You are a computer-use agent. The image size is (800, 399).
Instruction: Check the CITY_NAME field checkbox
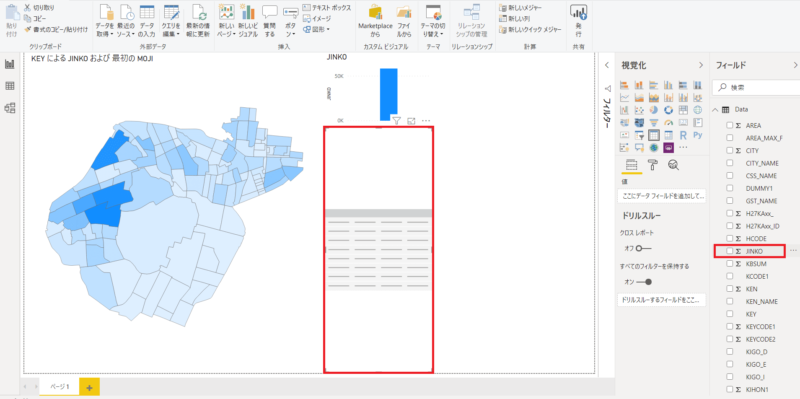pos(730,163)
